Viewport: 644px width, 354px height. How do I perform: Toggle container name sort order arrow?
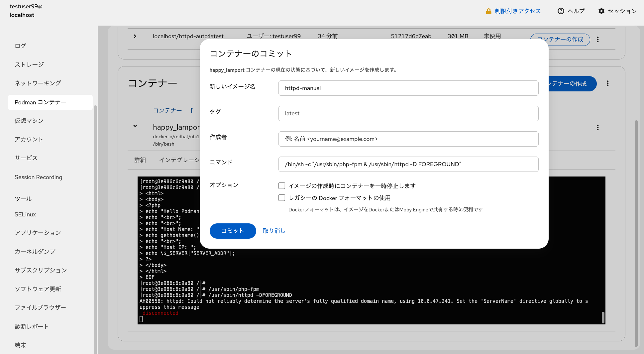pyautogui.click(x=192, y=110)
